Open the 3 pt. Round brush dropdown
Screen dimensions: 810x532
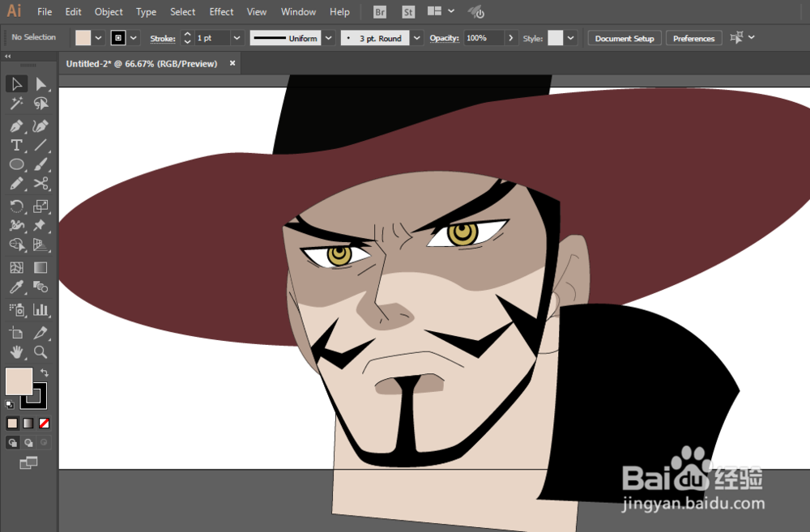(417, 38)
